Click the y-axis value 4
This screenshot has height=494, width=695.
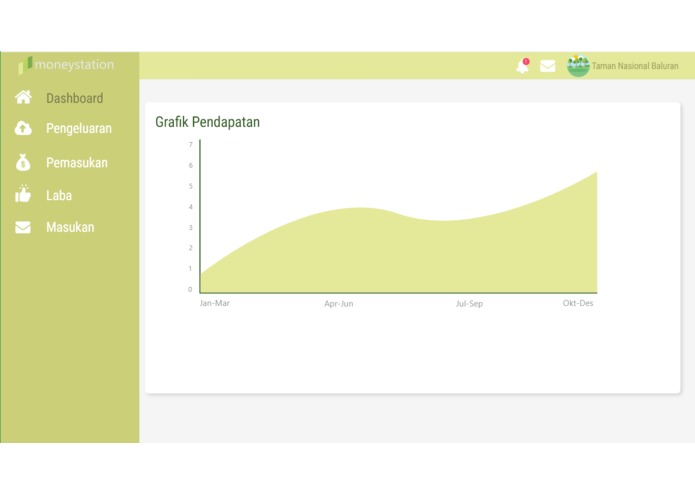tap(191, 207)
